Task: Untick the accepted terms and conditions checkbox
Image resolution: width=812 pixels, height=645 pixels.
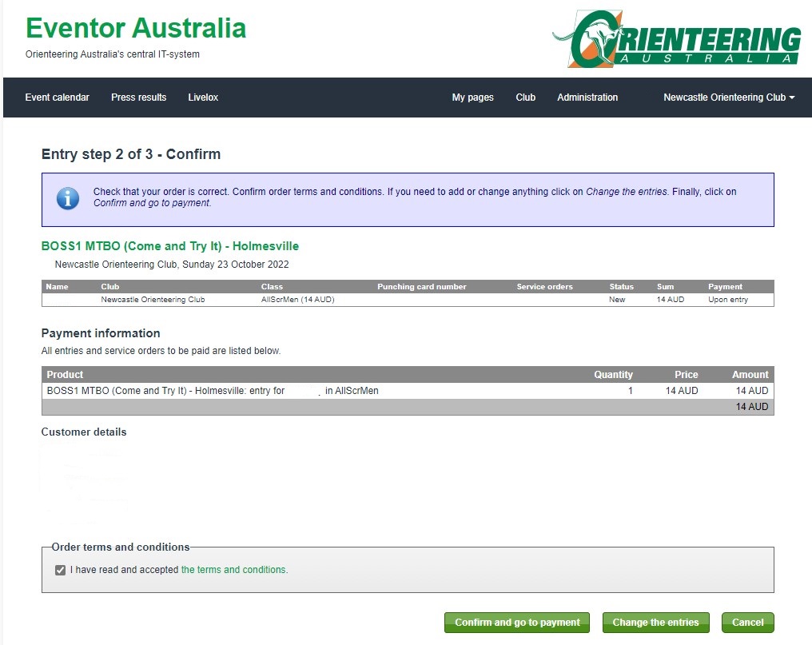Action: click(61, 570)
